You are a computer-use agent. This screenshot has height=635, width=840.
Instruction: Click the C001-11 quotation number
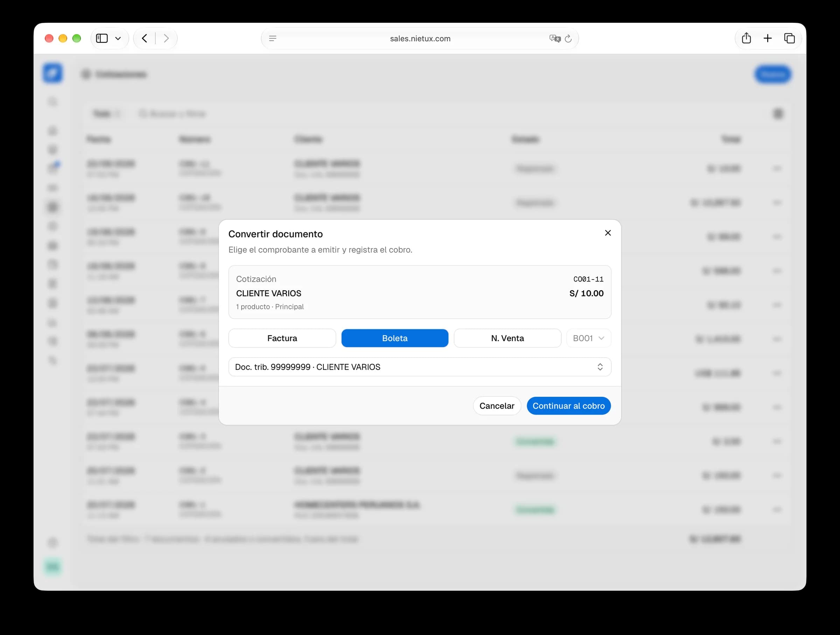point(588,279)
